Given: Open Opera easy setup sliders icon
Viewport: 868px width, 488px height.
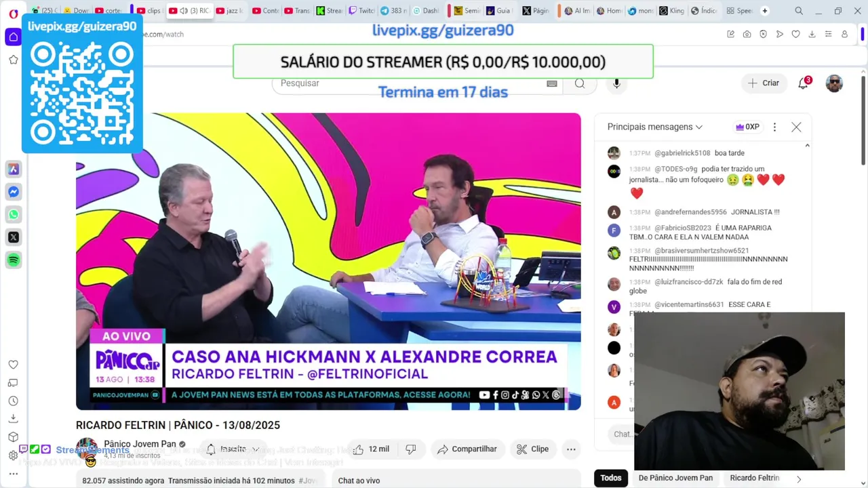Looking at the screenshot, I should pos(828,34).
